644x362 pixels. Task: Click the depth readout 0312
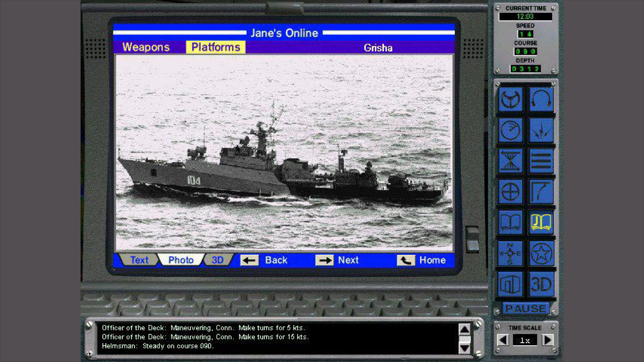coord(525,69)
